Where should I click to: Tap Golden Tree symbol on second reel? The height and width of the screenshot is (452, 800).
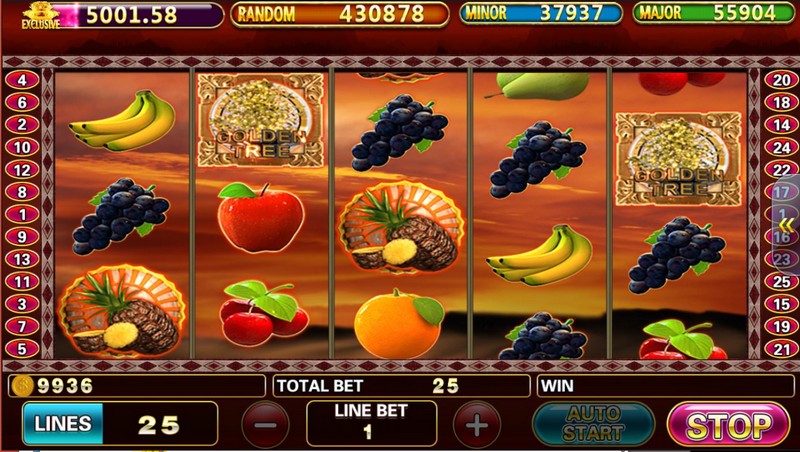[x=261, y=120]
